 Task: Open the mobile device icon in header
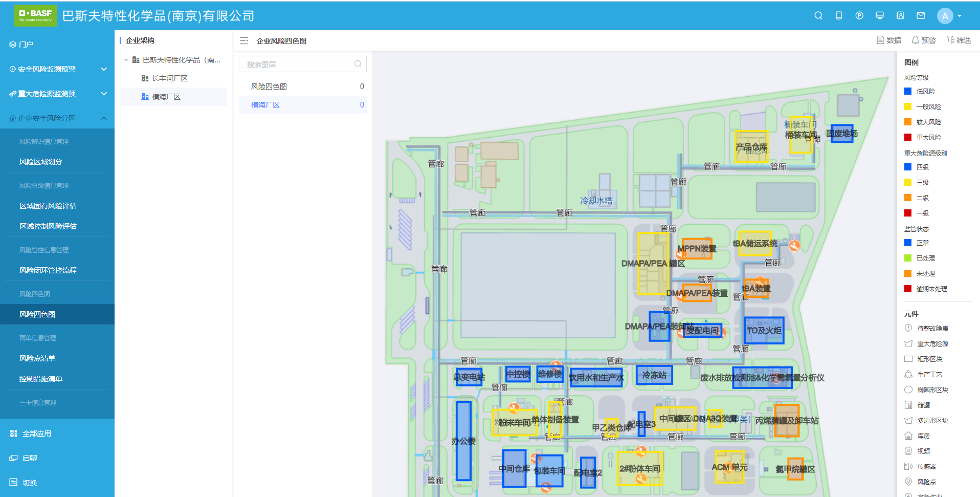[839, 16]
